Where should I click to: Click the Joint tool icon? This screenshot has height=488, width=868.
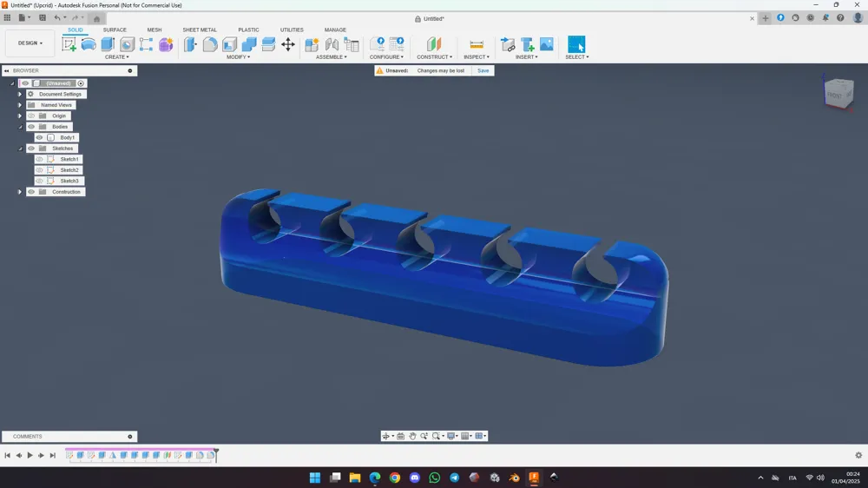click(x=332, y=44)
